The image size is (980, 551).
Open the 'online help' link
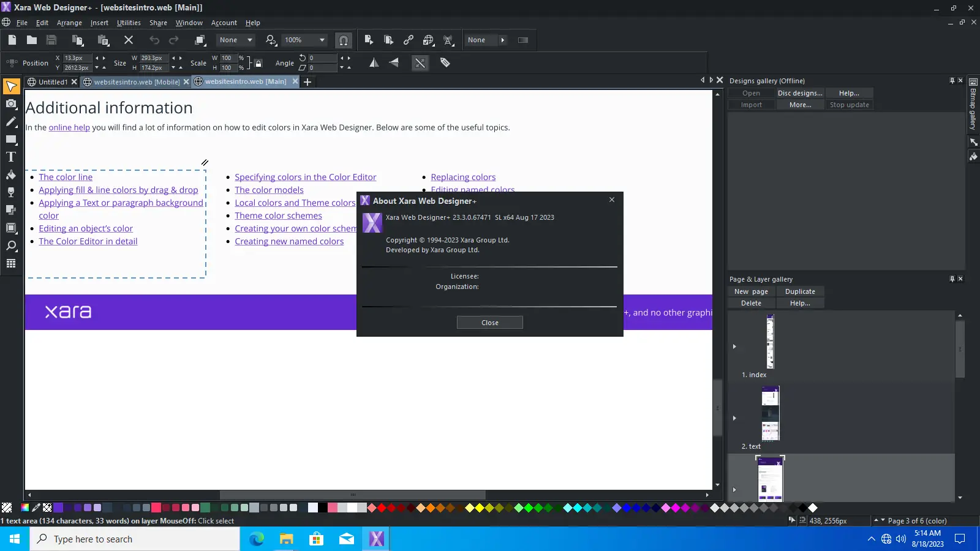click(x=69, y=127)
